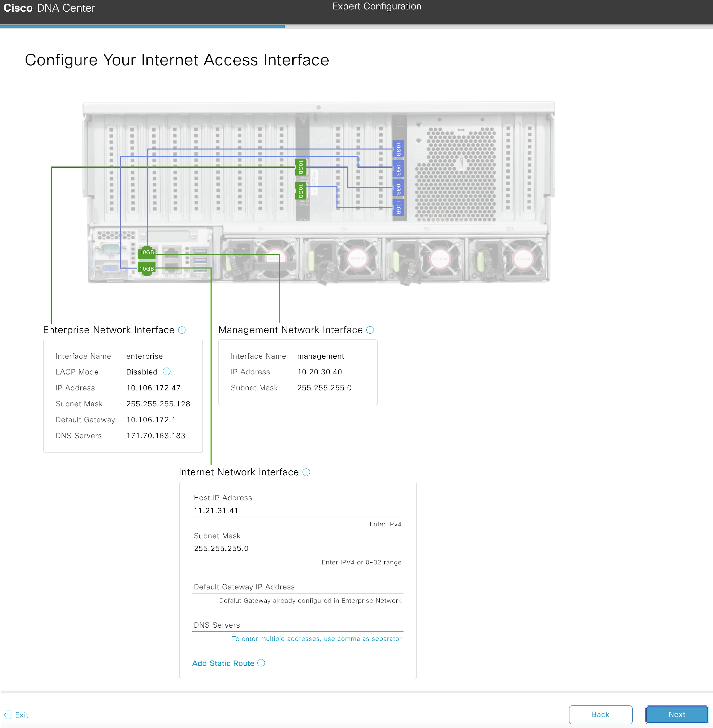The image size is (713, 728).
Task: Click the wizard progress bar at the top
Action: (356, 26)
